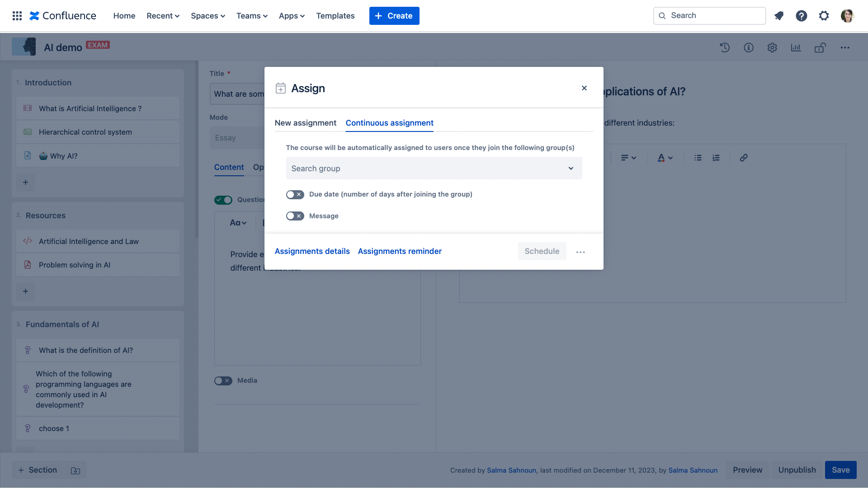Toggle the Media switch
The image size is (868, 488).
pos(223,380)
